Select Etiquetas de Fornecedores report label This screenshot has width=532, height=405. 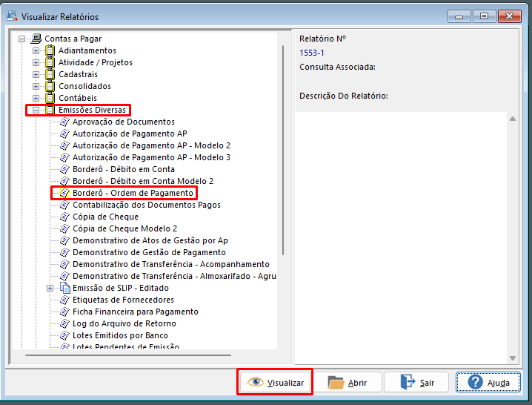coord(123,300)
